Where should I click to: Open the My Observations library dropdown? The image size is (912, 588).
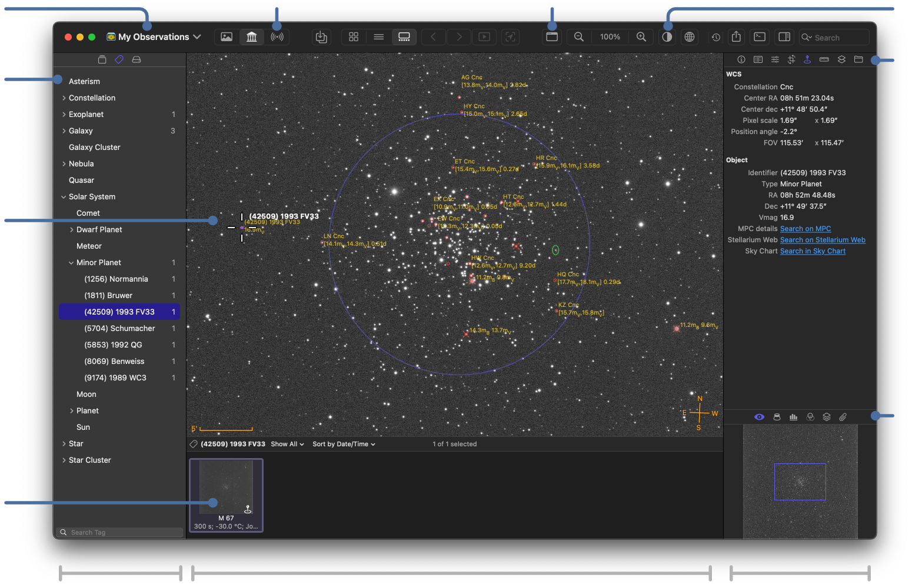click(154, 37)
